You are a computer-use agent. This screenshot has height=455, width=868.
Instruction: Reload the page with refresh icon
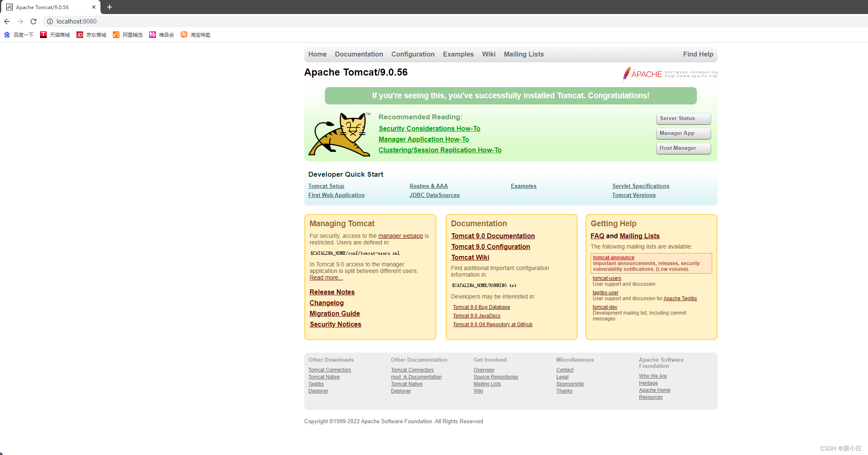33,21
